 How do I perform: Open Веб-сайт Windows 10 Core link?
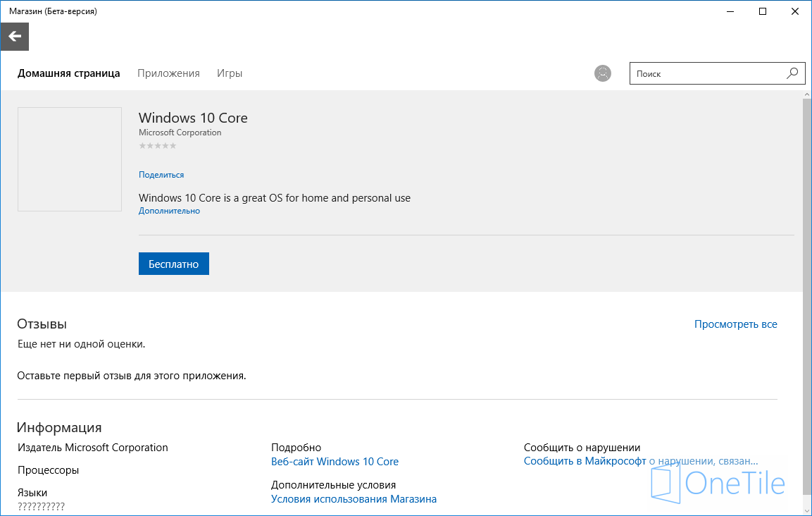(335, 462)
